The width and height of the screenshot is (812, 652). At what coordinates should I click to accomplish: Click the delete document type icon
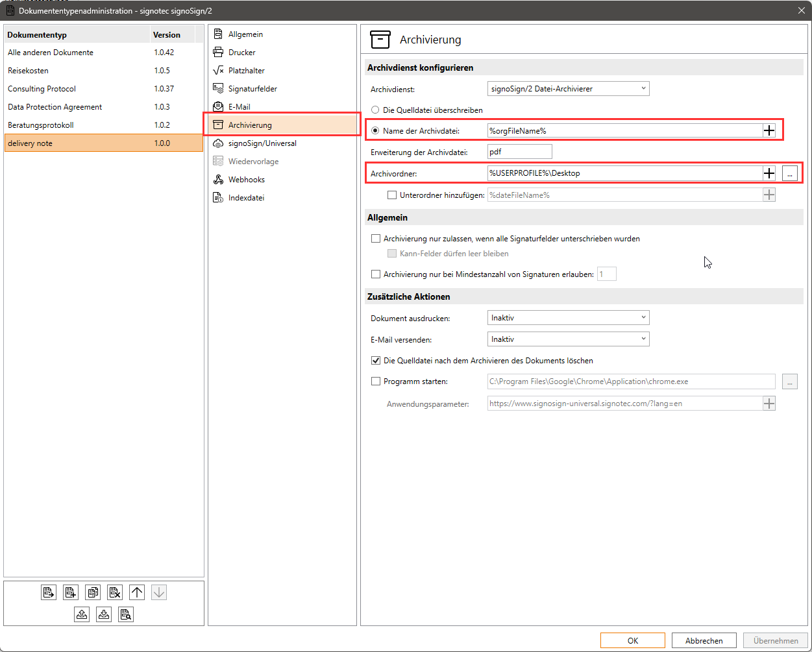[115, 592]
